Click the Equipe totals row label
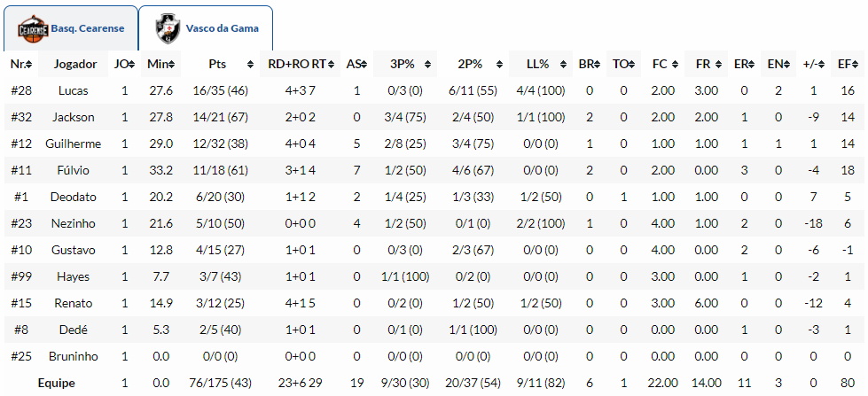Screen dimensions: 868x396 (57, 383)
